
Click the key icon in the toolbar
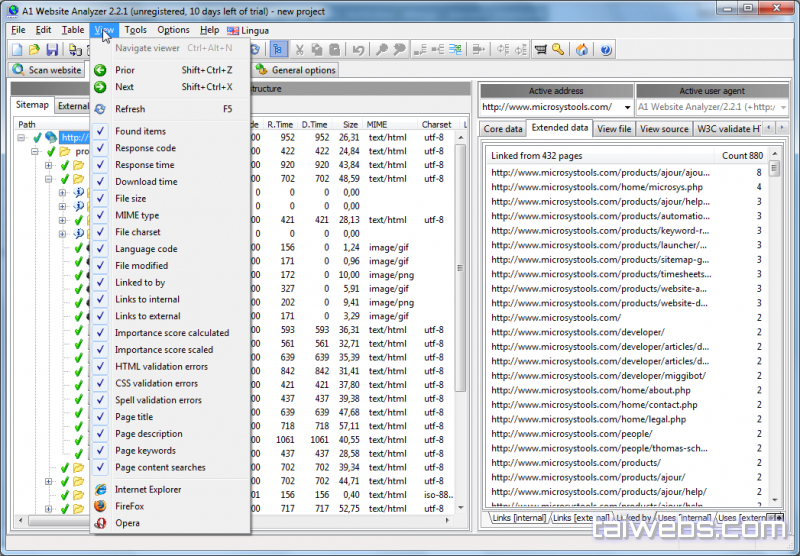(558, 50)
